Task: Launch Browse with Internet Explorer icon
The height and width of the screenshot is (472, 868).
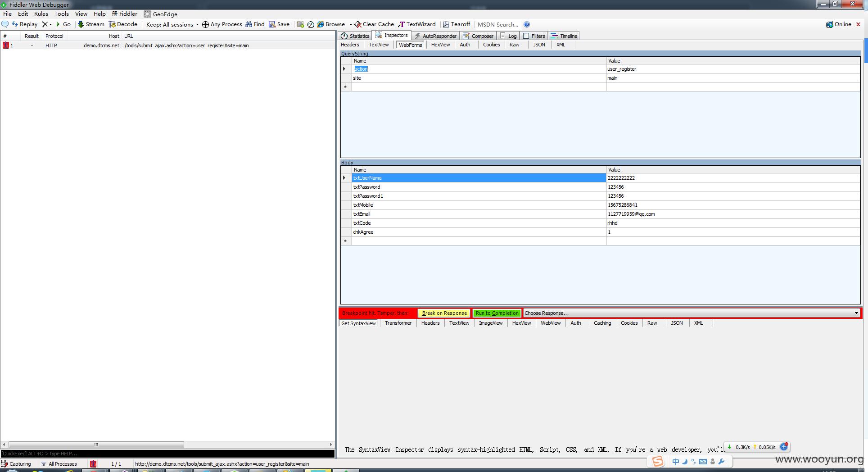Action: click(331, 24)
